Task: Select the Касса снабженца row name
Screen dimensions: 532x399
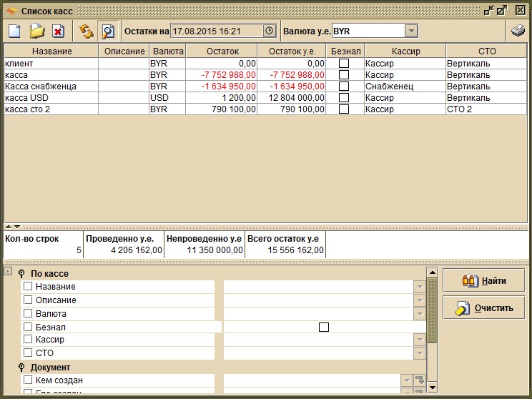Action: pos(41,87)
